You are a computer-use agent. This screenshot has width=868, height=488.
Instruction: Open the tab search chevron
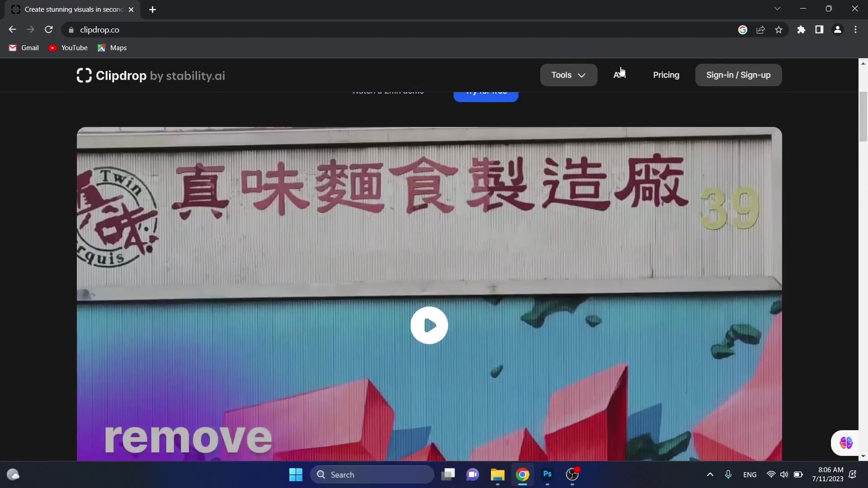[x=777, y=9]
